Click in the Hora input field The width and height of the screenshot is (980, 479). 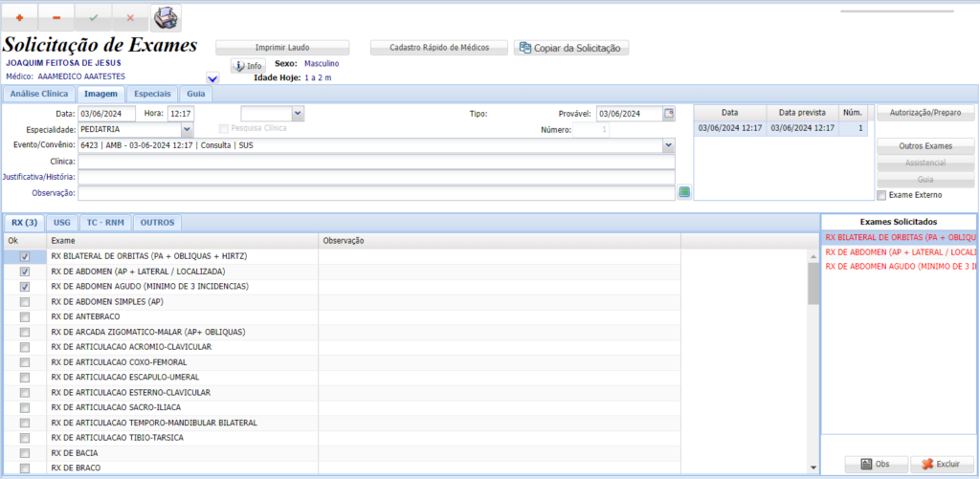point(181,114)
